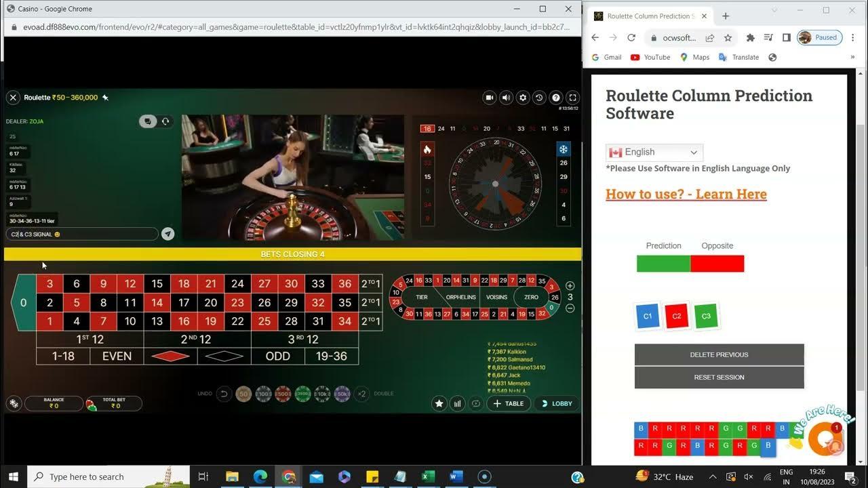The width and height of the screenshot is (868, 488).
Task: Click the blue C1 column button
Action: [648, 316]
